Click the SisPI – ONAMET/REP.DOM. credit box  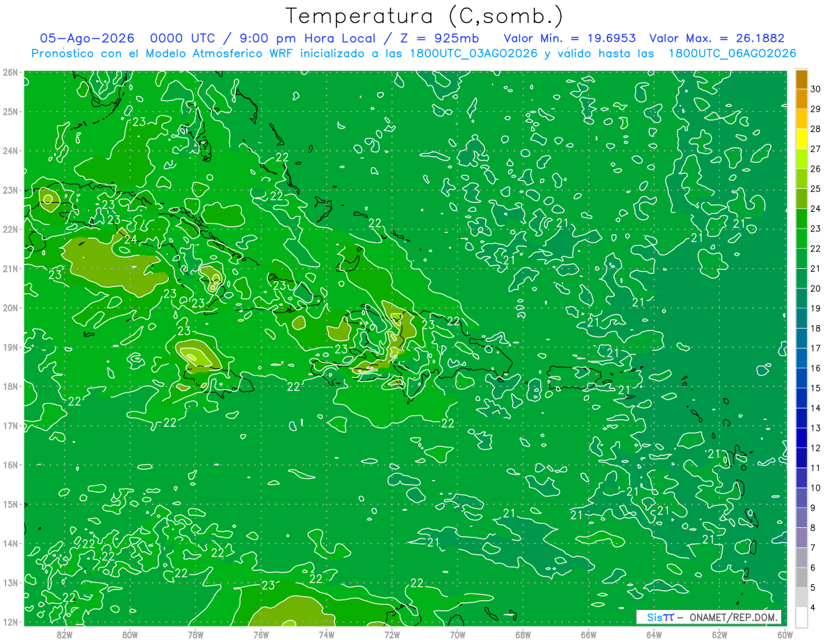(x=709, y=617)
